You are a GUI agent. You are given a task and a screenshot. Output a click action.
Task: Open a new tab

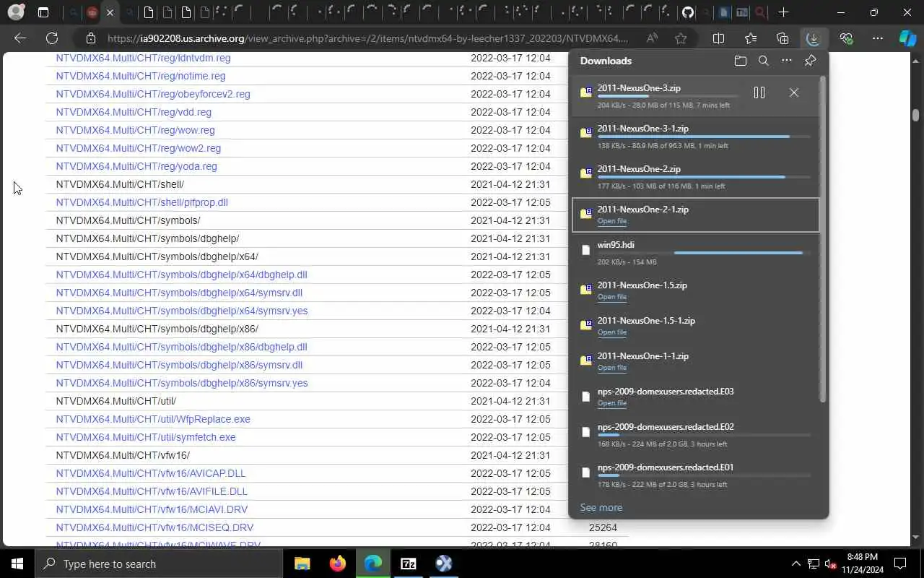784,12
